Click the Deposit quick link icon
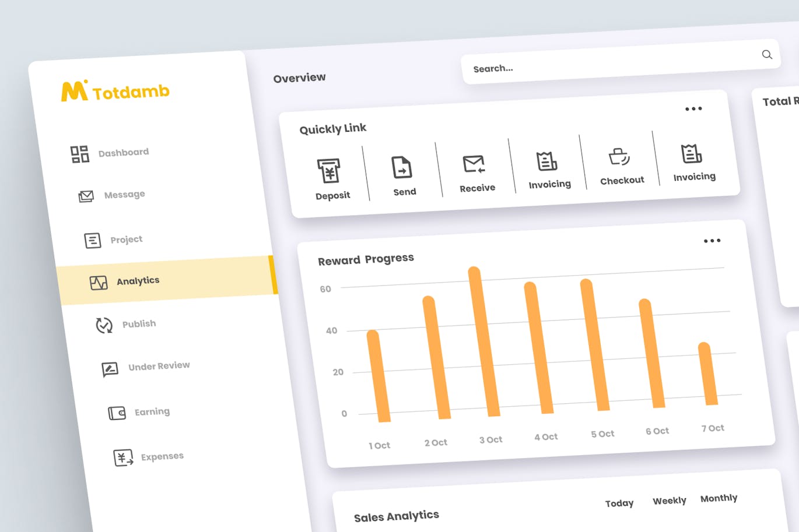This screenshot has height=532, width=799. [x=329, y=171]
